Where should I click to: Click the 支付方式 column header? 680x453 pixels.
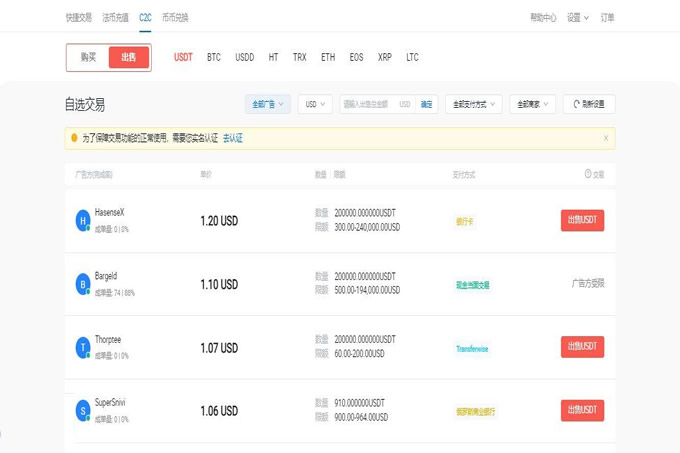click(464, 175)
